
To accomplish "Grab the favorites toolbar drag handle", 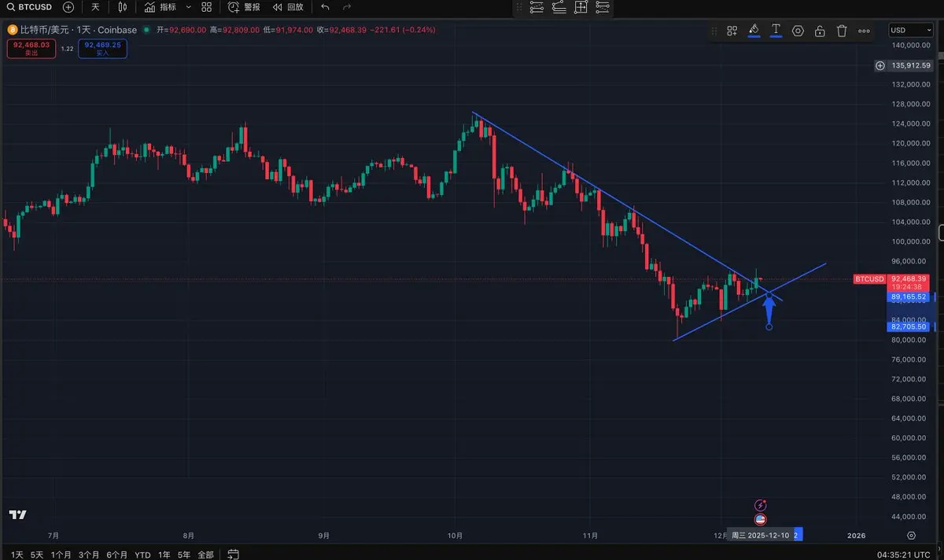I will [519, 8].
